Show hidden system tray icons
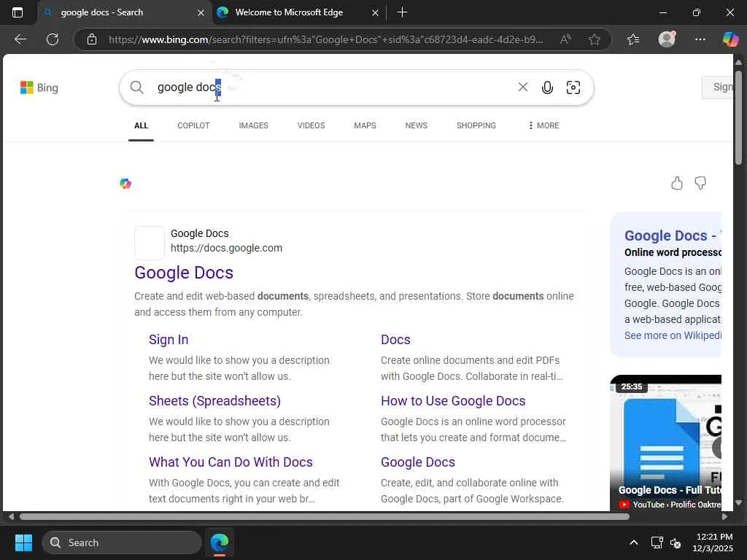The width and height of the screenshot is (747, 560). coord(634,542)
